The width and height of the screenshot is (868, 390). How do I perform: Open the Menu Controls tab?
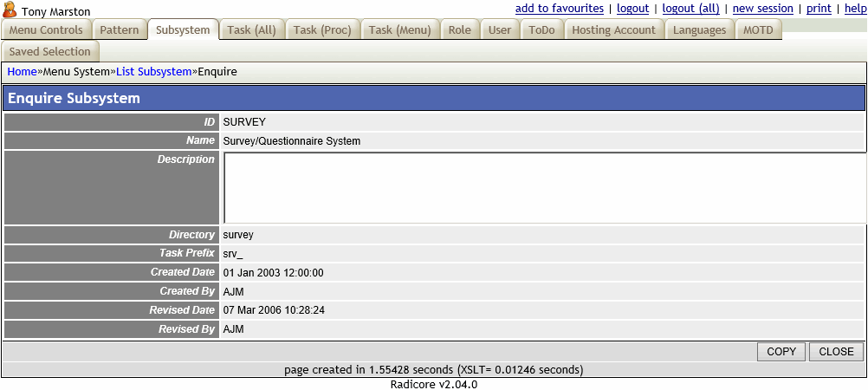(x=46, y=30)
